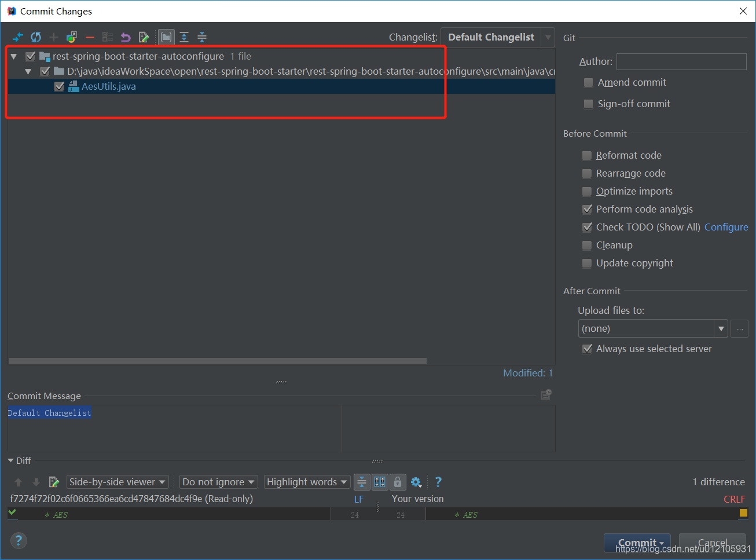Click the purple Revert arrow icon

point(126,37)
